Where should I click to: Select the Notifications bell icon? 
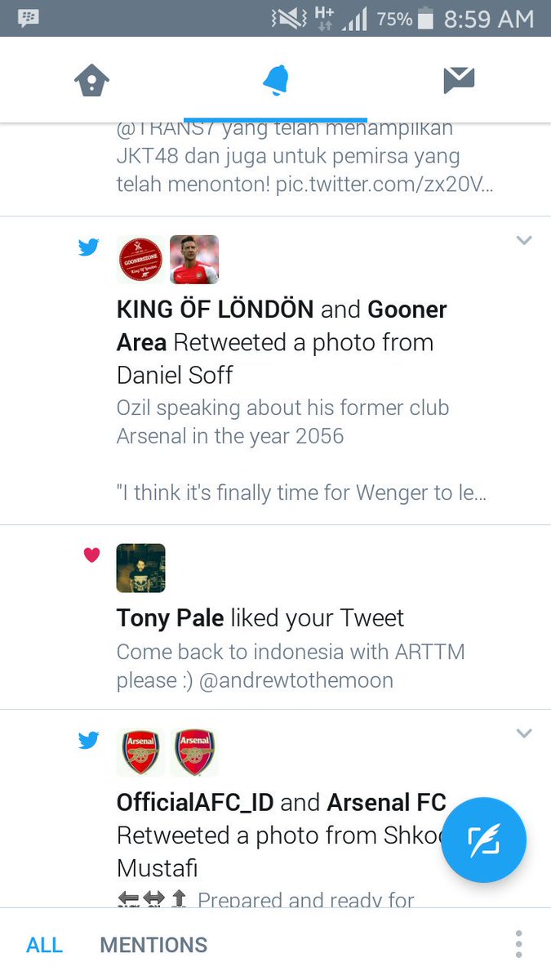[x=276, y=80]
